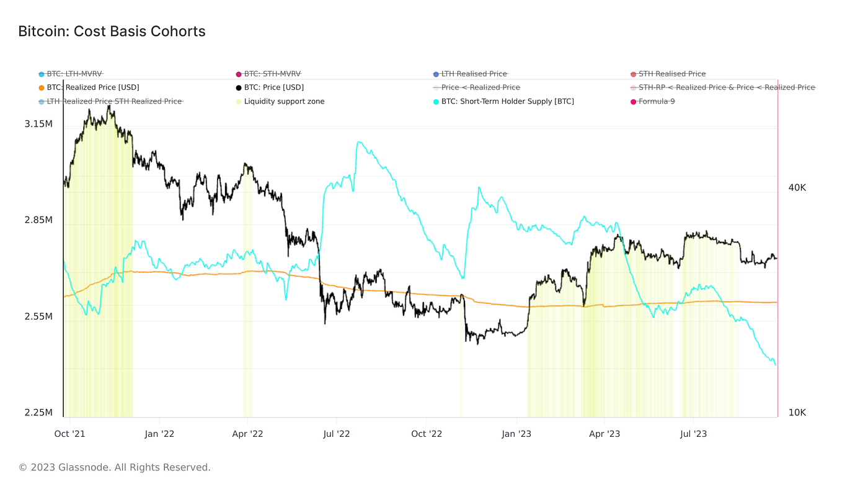Screen dimensions: 868x489
Task: Click the Formula 9 legend dot
Action: click(633, 101)
